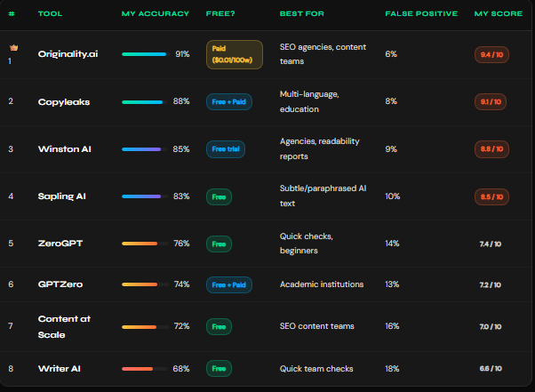Image resolution: width=535 pixels, height=392 pixels.
Task: Click the BEST FOR column header
Action: 302,13
